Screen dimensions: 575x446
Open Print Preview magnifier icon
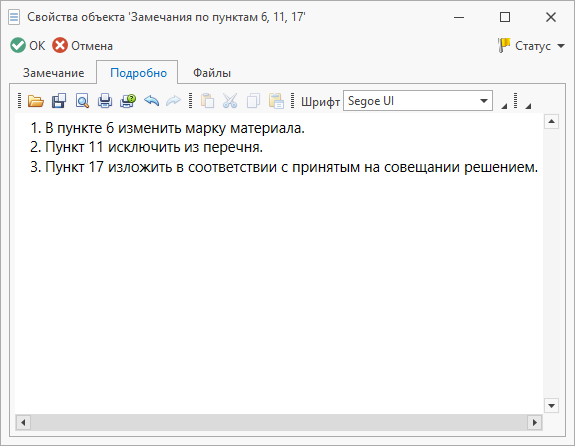pos(82,100)
